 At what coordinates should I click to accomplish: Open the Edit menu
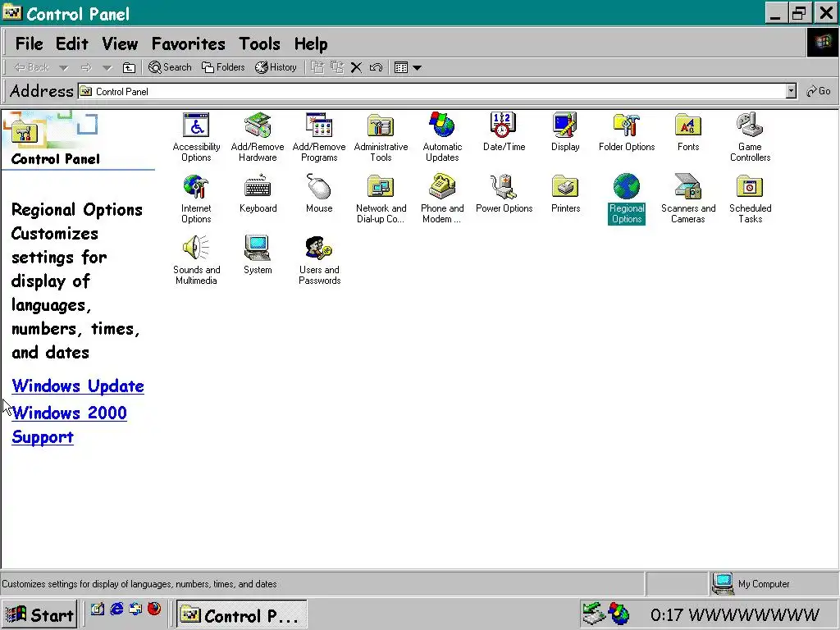point(72,44)
